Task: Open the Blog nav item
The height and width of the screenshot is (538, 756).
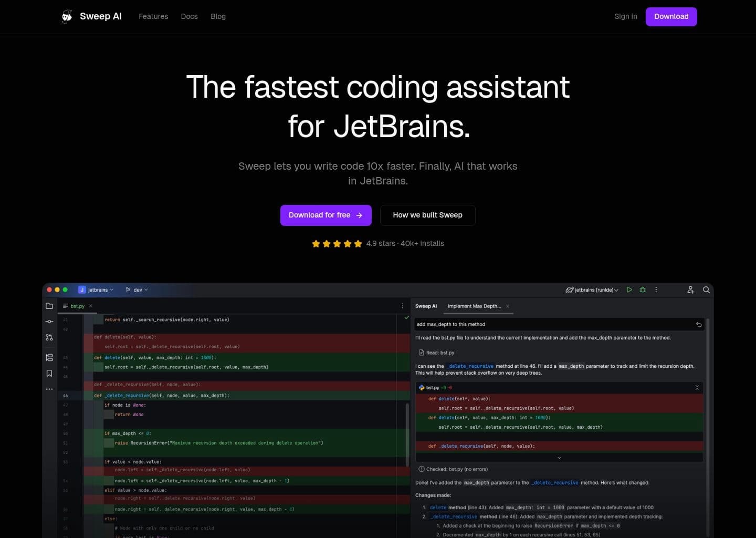Action: (218, 17)
